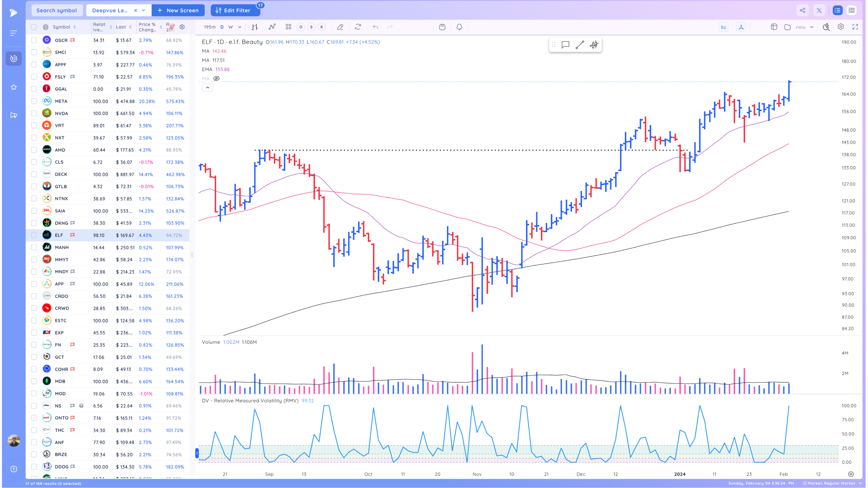Open the indicators line-graph icon
This screenshot has height=488, width=868.
pyautogui.click(x=272, y=27)
